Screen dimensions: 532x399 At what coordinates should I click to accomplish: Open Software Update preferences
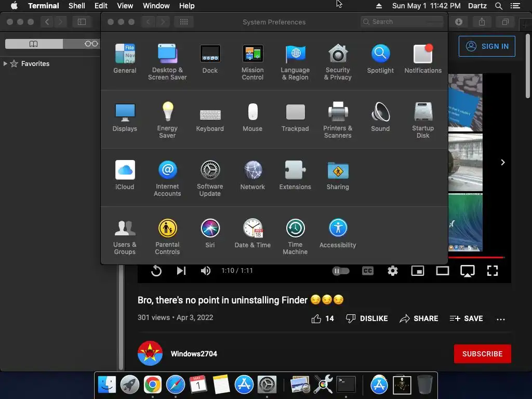point(210,178)
